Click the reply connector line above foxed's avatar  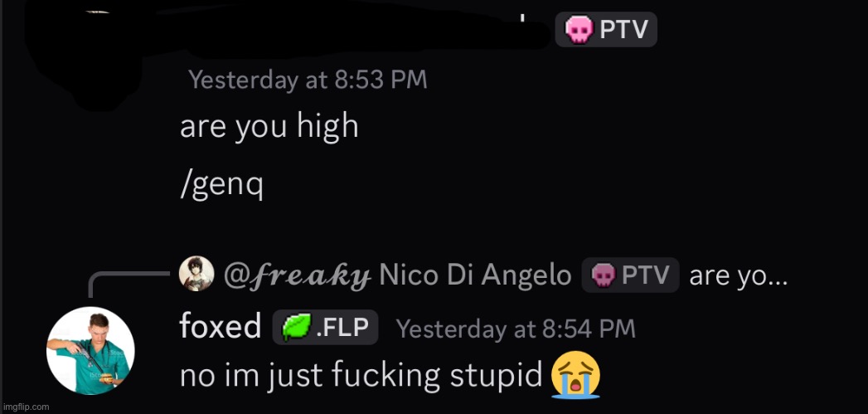[129, 285]
